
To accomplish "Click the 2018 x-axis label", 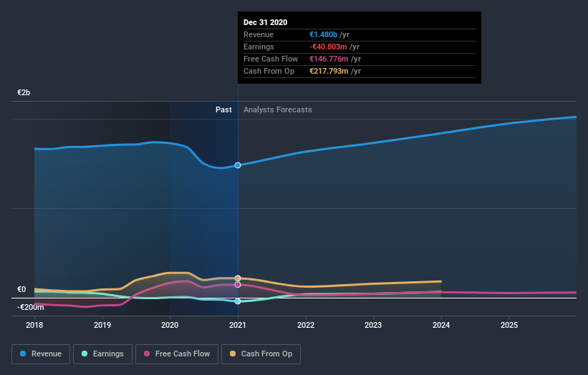I will click(34, 325).
